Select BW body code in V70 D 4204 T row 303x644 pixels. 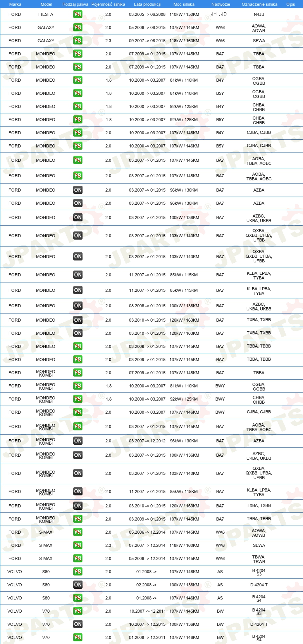[220, 624]
